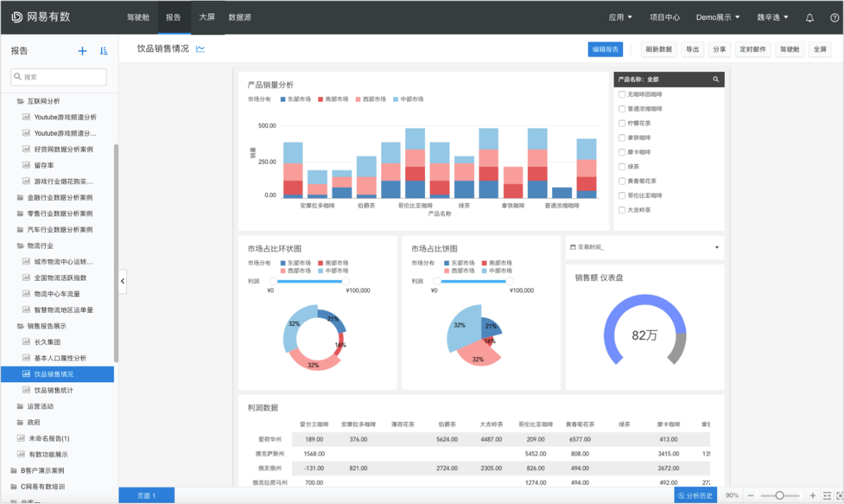Click the zoom in plus icon
Screen dimensions: 844x504
pyautogui.click(x=812, y=496)
